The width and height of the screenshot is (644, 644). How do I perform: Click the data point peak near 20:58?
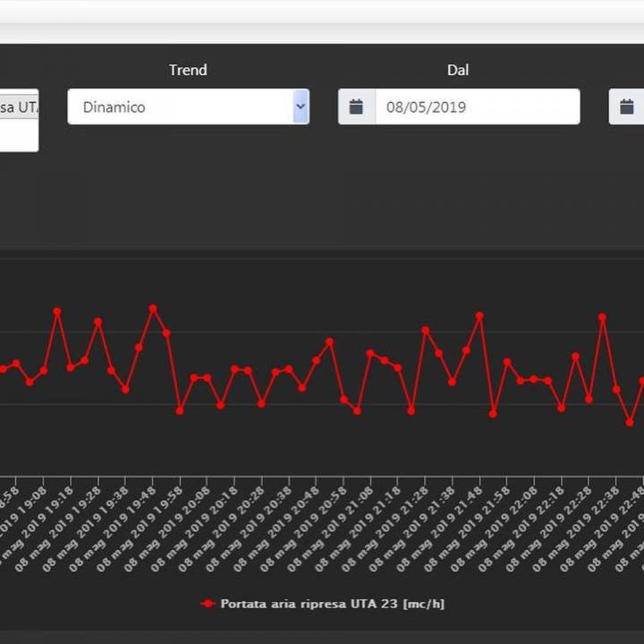(329, 342)
